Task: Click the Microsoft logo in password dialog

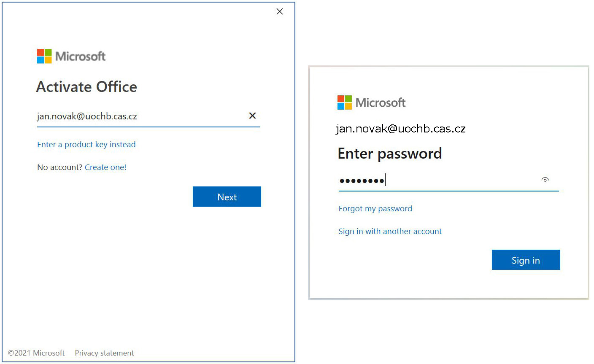Action: point(372,102)
